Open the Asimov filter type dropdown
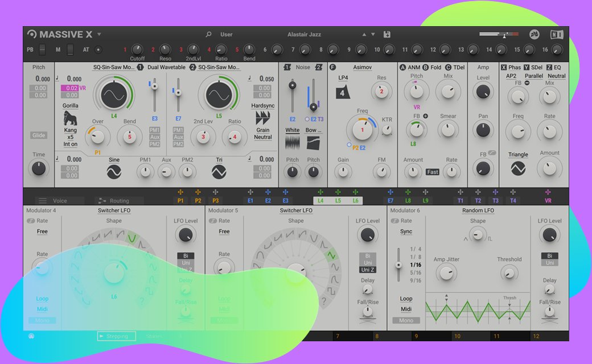This screenshot has width=592, height=364. [x=362, y=67]
